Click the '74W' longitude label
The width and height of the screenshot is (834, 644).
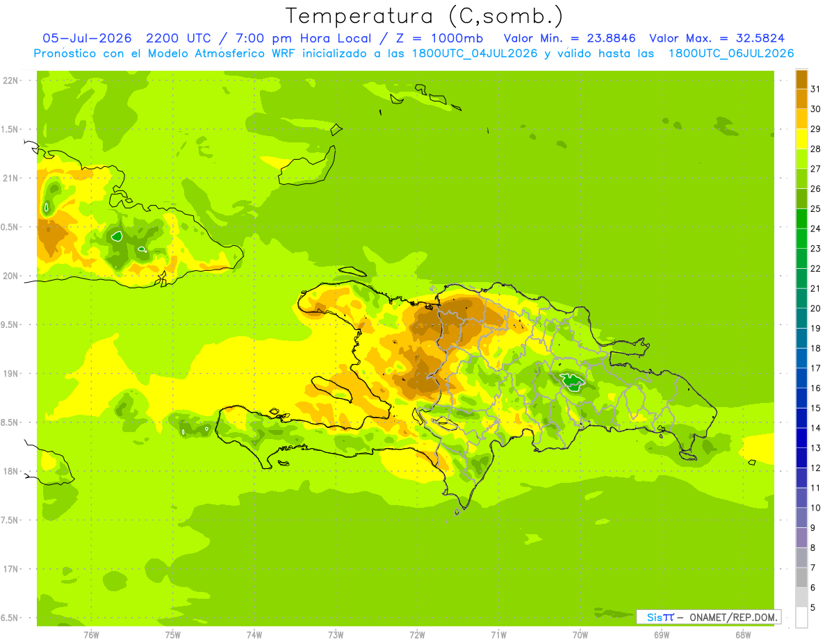coord(254,635)
